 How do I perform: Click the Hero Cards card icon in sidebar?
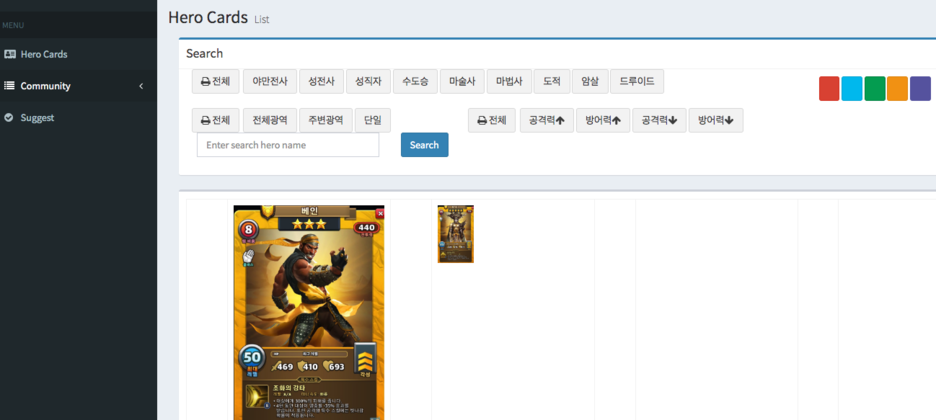coord(10,54)
